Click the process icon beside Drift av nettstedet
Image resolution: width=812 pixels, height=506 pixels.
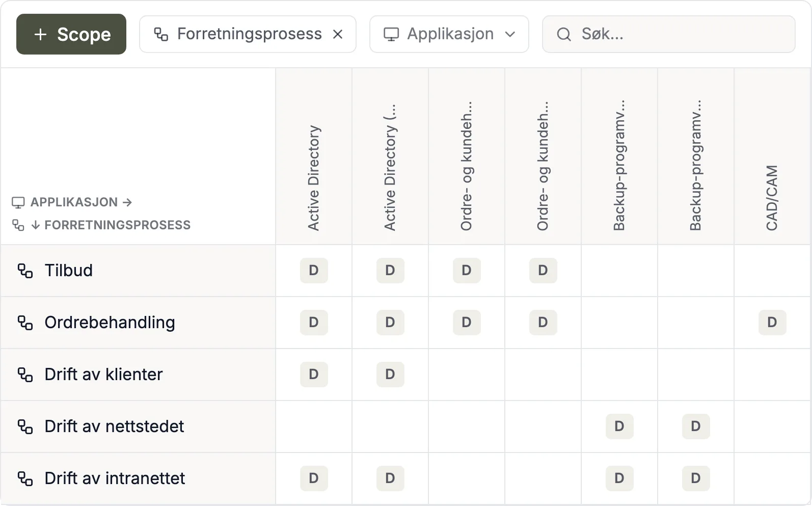point(25,427)
